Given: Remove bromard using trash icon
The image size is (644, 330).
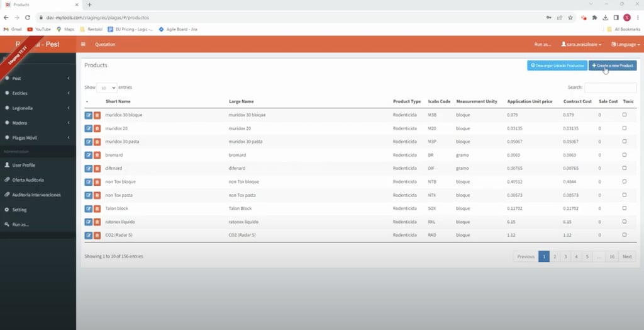Looking at the screenshot, I should pyautogui.click(x=97, y=155).
